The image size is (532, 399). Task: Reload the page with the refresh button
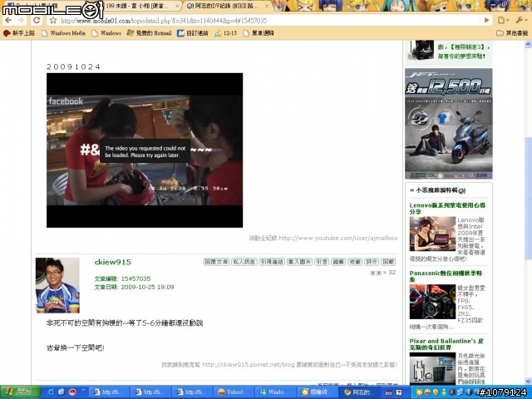pos(37,20)
